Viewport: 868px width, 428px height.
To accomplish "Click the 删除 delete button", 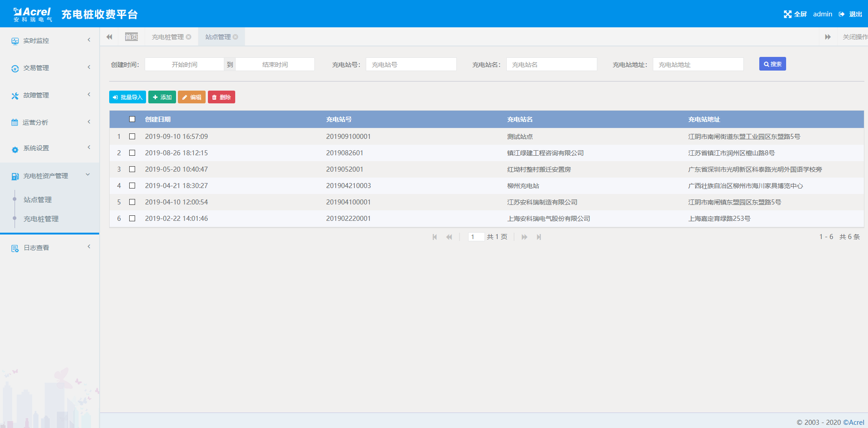I will (222, 97).
